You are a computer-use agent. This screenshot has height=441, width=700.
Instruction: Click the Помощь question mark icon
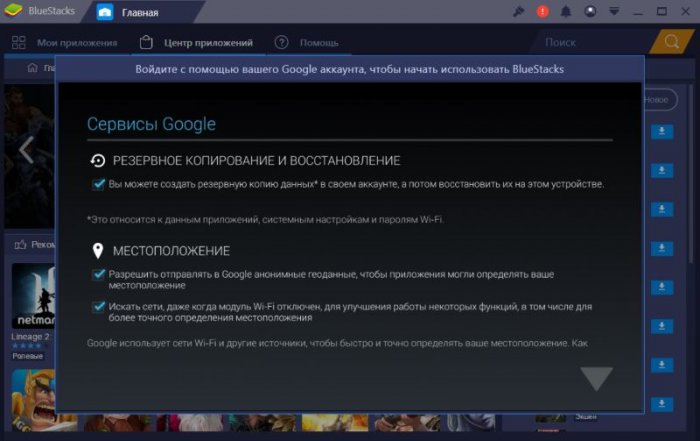pos(281,42)
